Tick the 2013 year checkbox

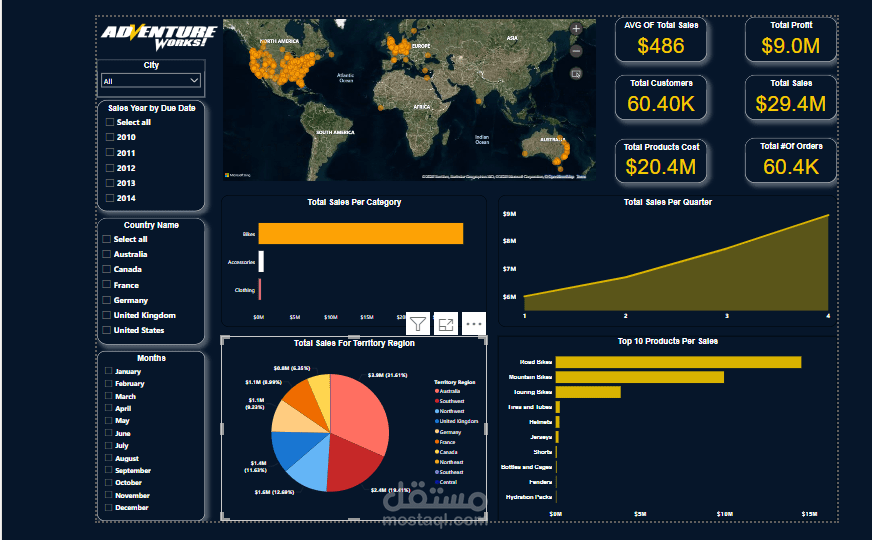pos(110,182)
